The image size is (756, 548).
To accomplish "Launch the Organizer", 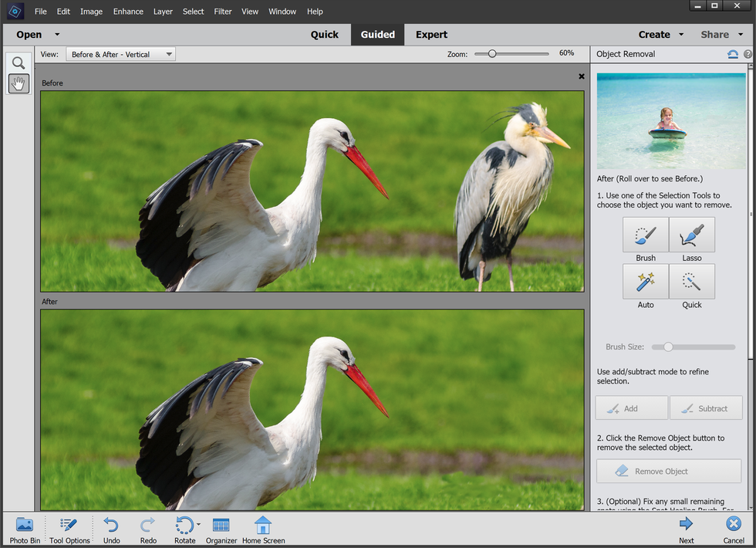I will pyautogui.click(x=221, y=529).
